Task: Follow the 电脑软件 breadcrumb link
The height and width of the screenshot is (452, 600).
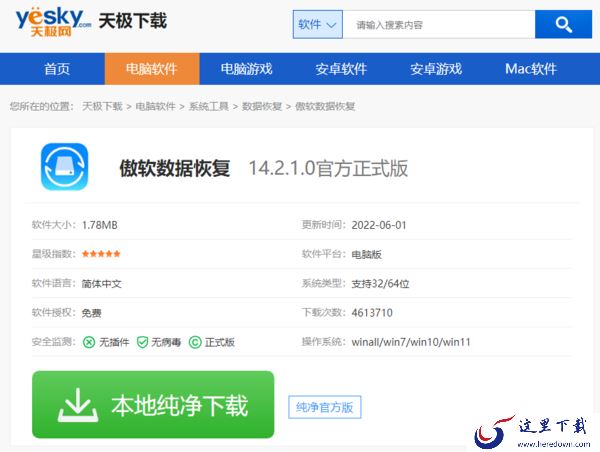Action: 155,106
